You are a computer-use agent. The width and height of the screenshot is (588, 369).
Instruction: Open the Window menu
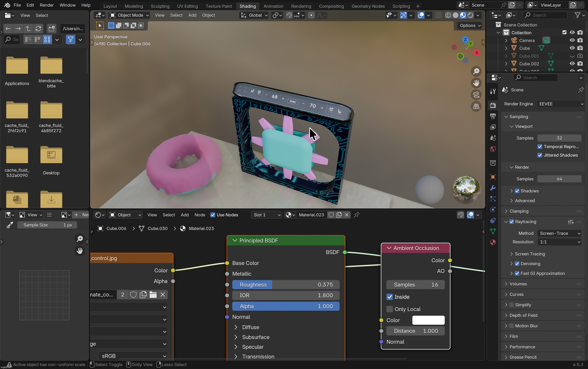67,5
